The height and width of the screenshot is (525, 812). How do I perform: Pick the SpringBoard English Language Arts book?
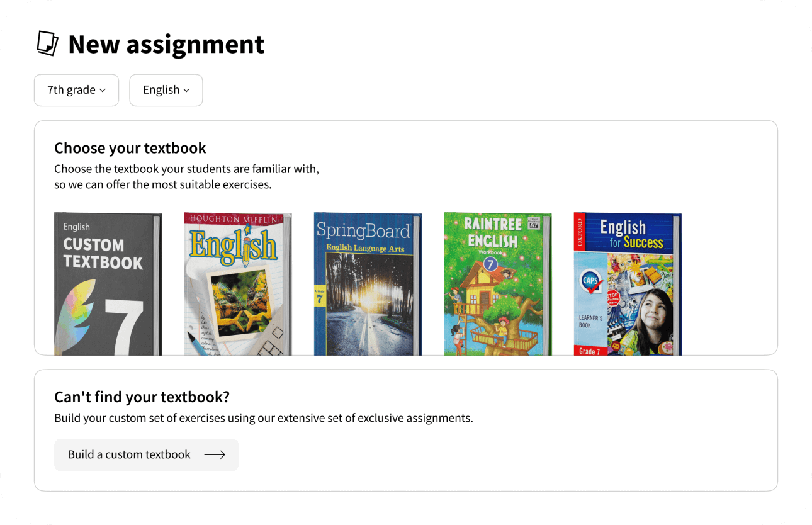368,283
